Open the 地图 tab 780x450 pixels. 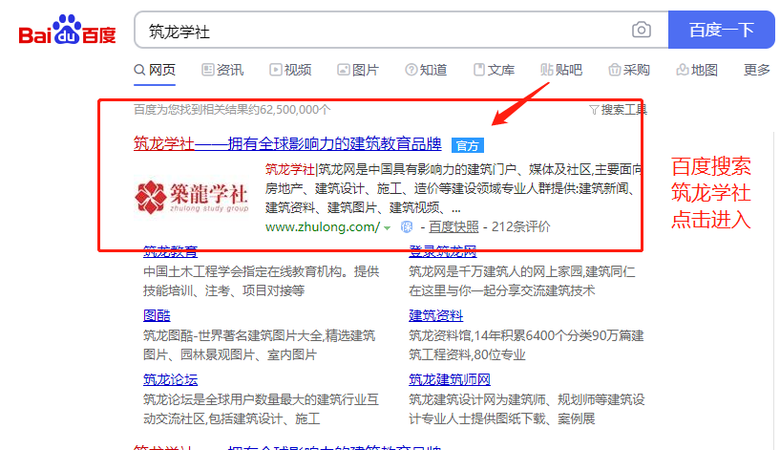[x=697, y=70]
